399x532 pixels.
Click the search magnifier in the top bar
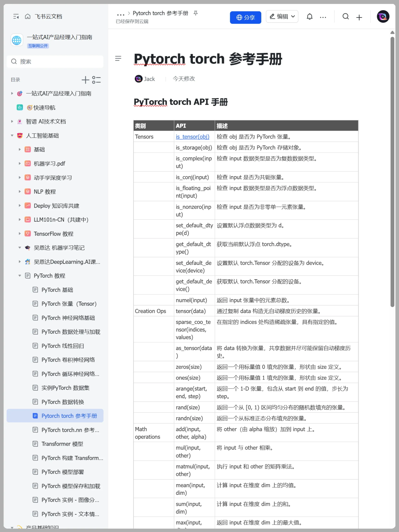(346, 17)
